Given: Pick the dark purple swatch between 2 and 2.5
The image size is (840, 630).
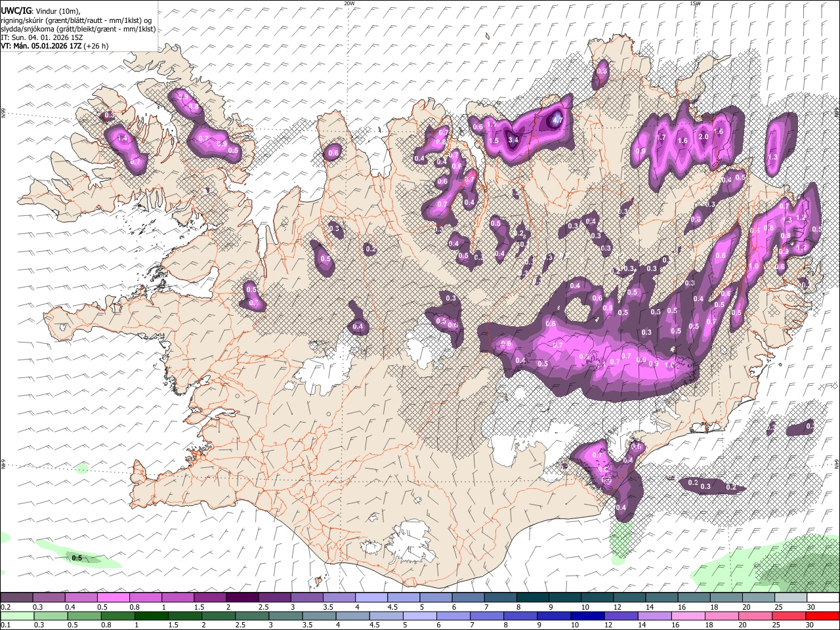Looking at the screenshot, I should click(x=241, y=598).
